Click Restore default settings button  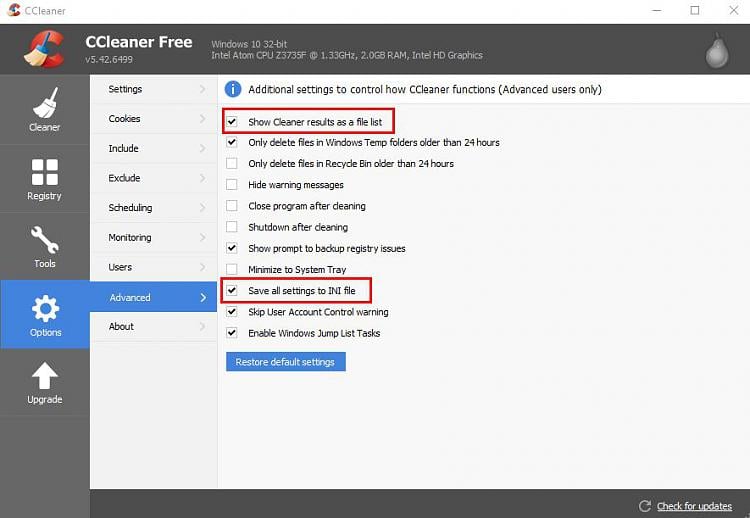tap(286, 362)
